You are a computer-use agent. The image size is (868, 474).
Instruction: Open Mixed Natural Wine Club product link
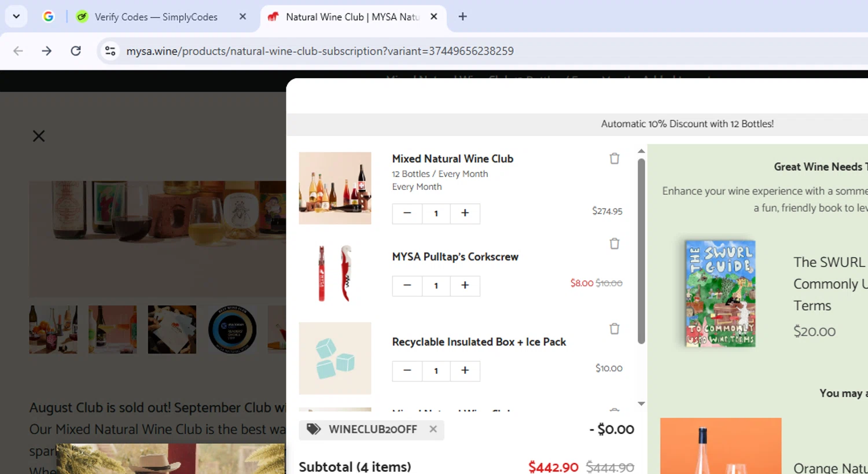(x=453, y=159)
